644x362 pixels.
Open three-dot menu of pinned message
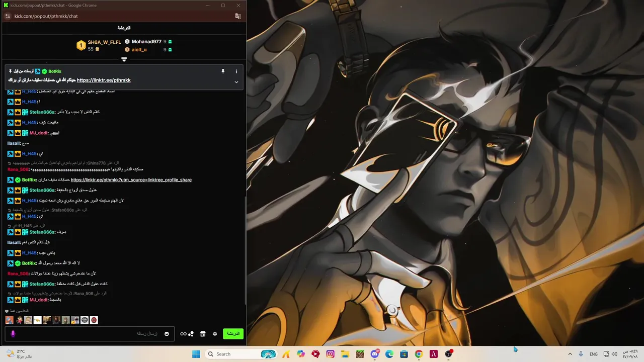(x=236, y=71)
